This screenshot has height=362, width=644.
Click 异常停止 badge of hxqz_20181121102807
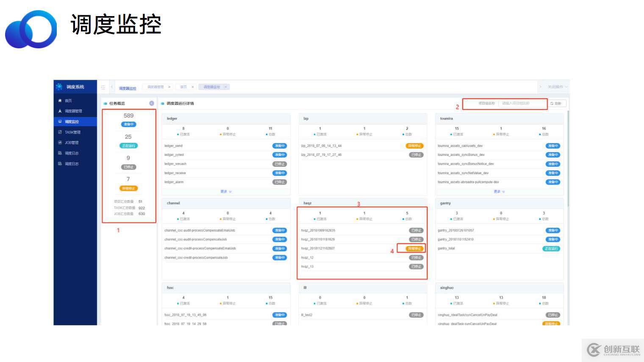coord(415,249)
